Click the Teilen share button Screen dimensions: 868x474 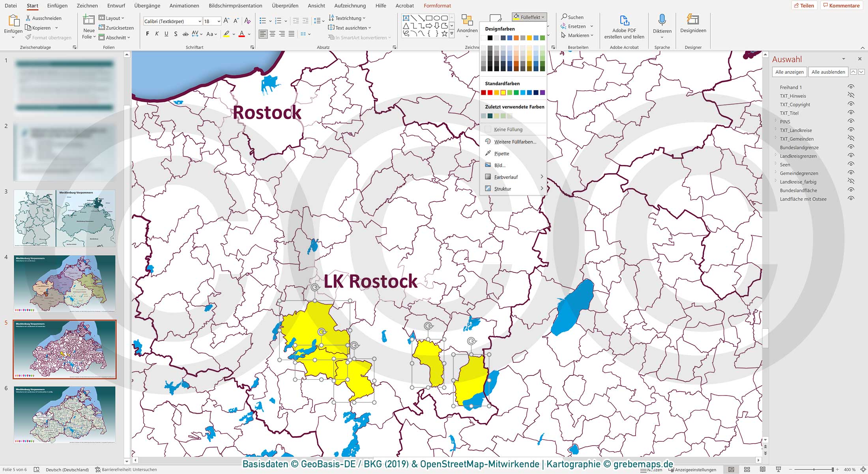click(x=804, y=6)
